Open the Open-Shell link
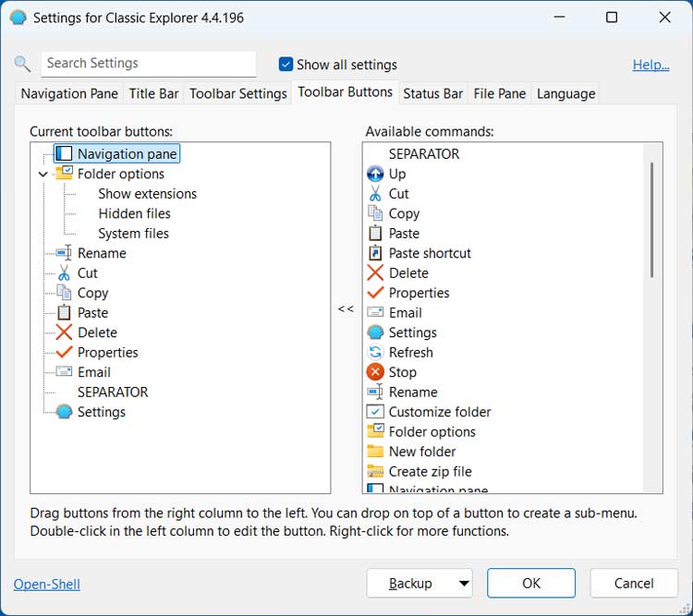693x616 pixels. pos(47,585)
